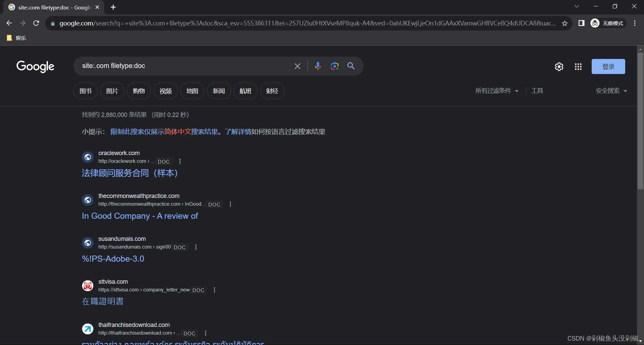644x345 pixels.
Task: Open Google apps grid icon
Action: pos(578,67)
